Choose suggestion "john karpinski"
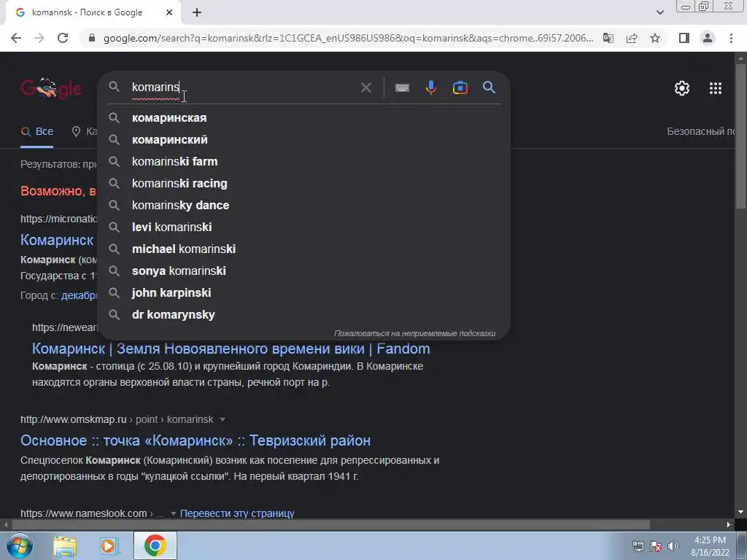Viewport: 747px width, 560px height. (304, 293)
